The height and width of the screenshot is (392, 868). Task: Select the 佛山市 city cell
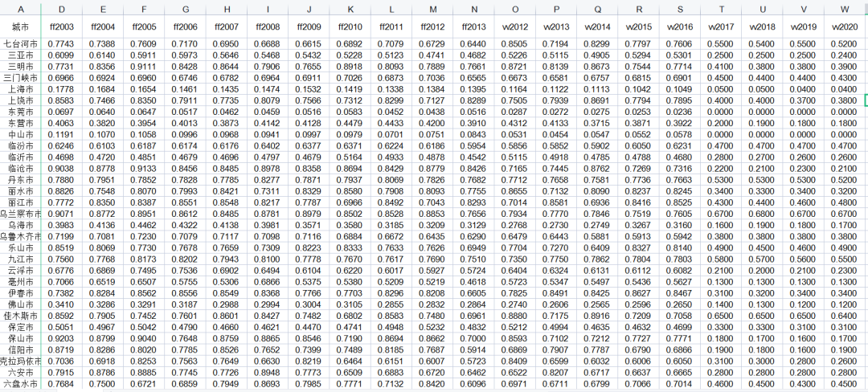(x=20, y=304)
